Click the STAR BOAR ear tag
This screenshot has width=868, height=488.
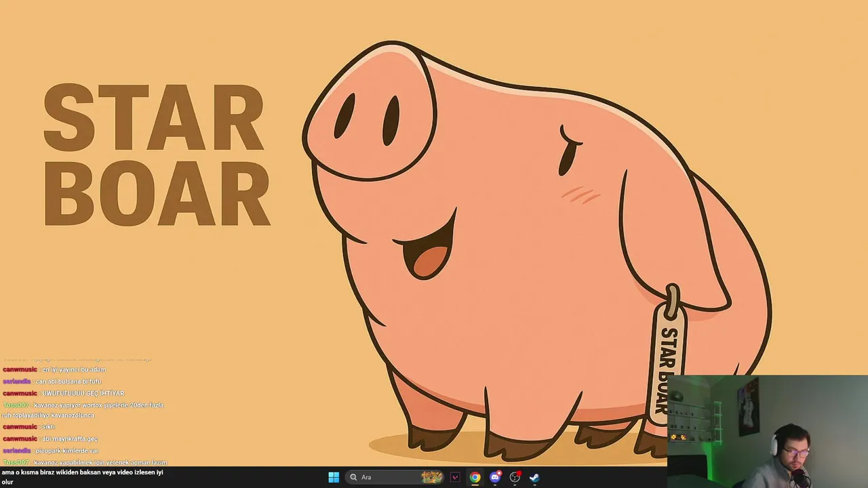pos(668,359)
